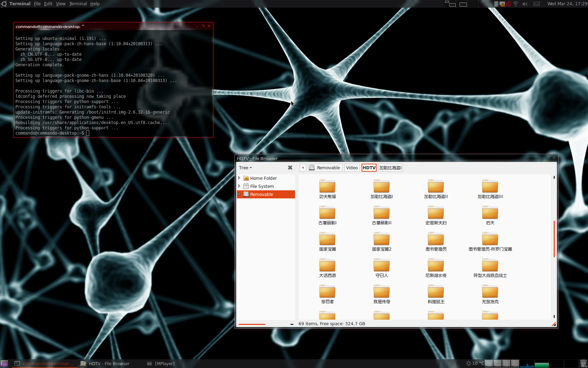588x368 pixels.
Task: Click the Terminal application name in panel
Action: coord(20,4)
